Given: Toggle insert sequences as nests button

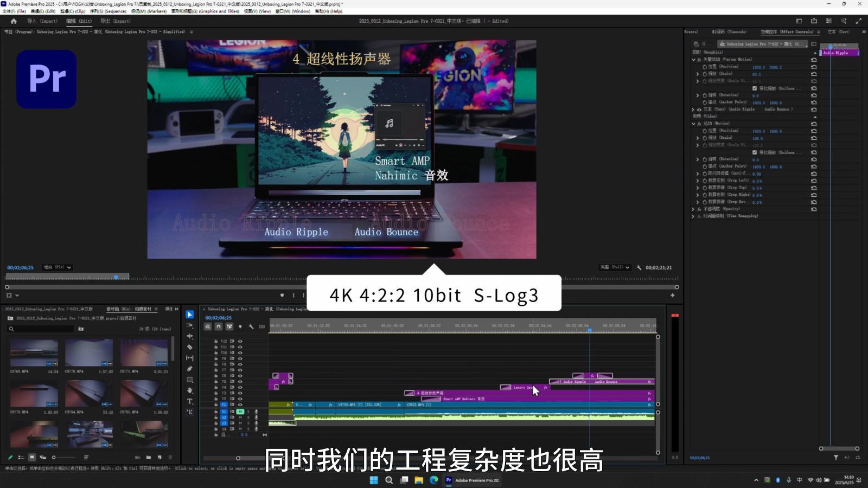Looking at the screenshot, I should pos(208,326).
